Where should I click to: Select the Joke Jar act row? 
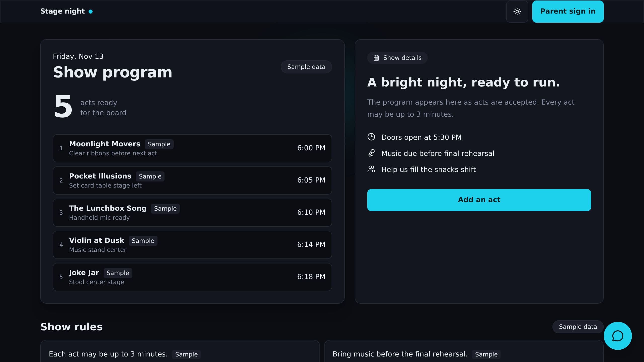pyautogui.click(x=192, y=277)
